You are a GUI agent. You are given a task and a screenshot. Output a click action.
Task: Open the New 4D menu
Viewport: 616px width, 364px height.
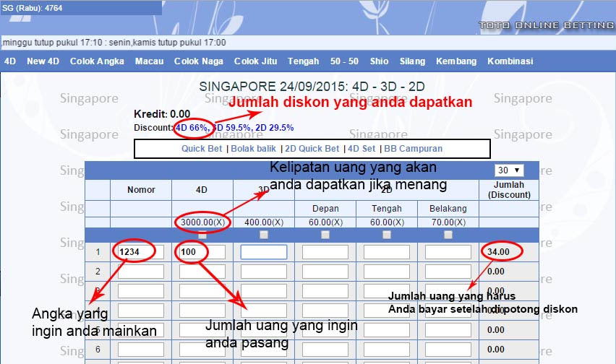click(43, 61)
